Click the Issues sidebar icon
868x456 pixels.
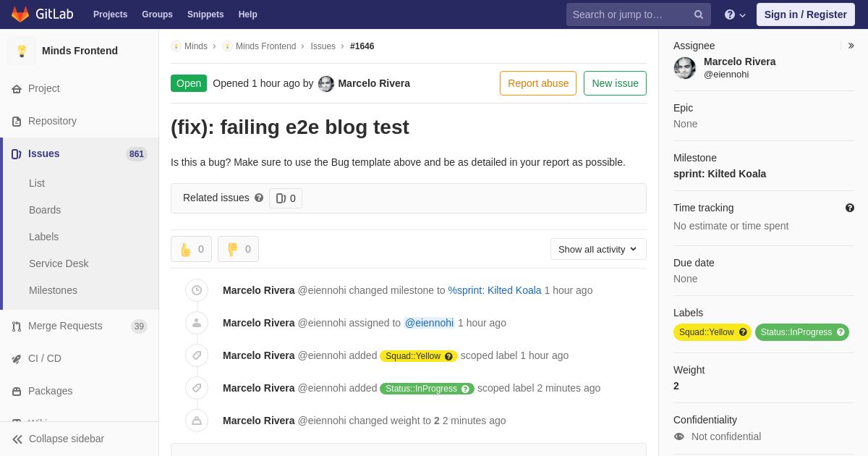coord(17,154)
